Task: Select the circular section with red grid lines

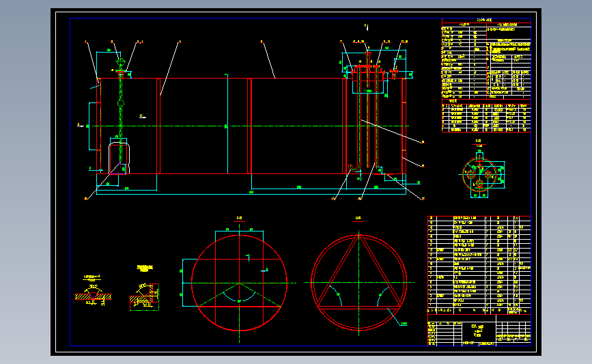Action: point(239,283)
